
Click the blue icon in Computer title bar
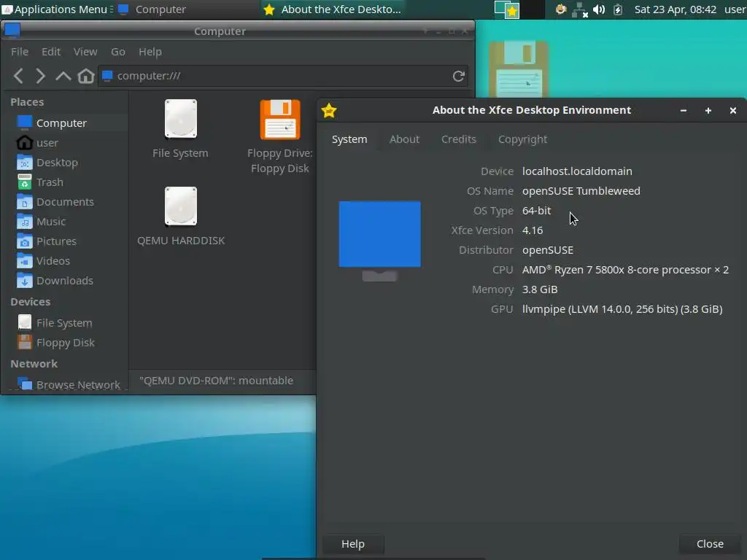(12, 30)
